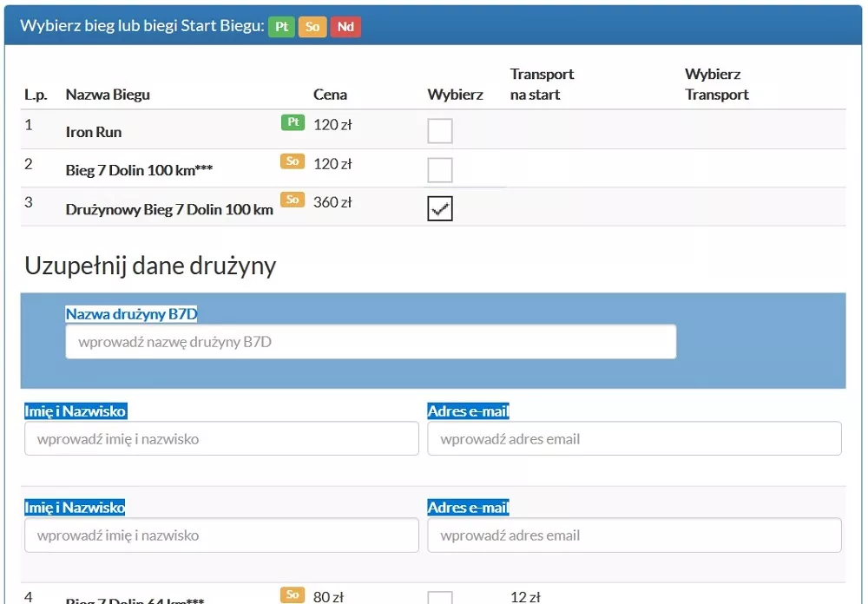
Task: Click the first 'Imię i Nazwisko' label
Action: pos(76,411)
